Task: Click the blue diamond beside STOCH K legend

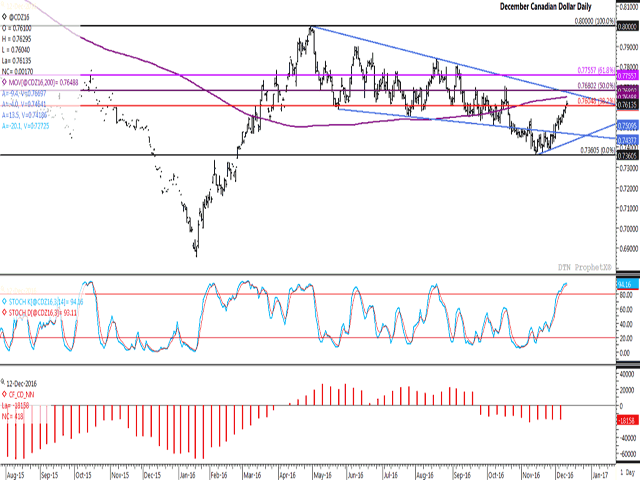Action: point(5,299)
